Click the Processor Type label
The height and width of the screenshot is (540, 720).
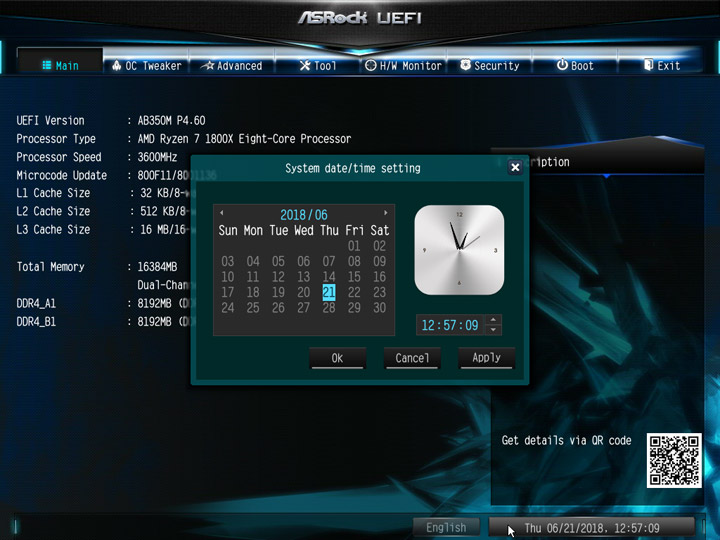click(x=56, y=139)
